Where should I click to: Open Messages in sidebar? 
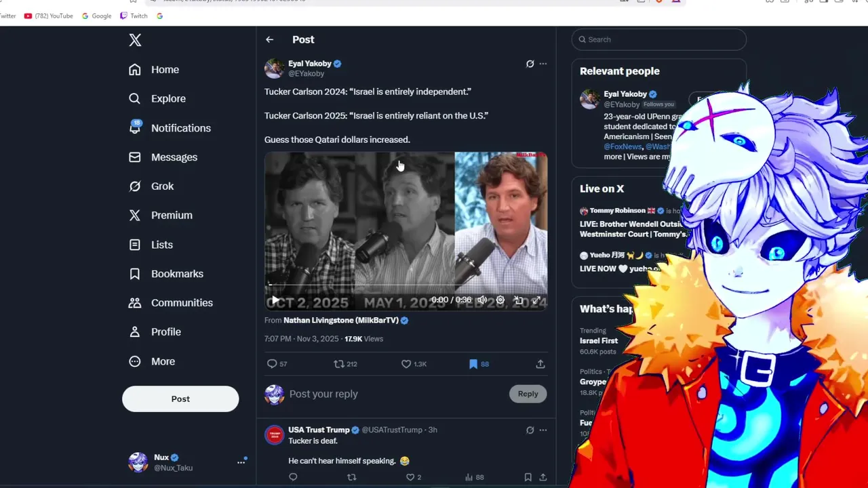click(163, 157)
